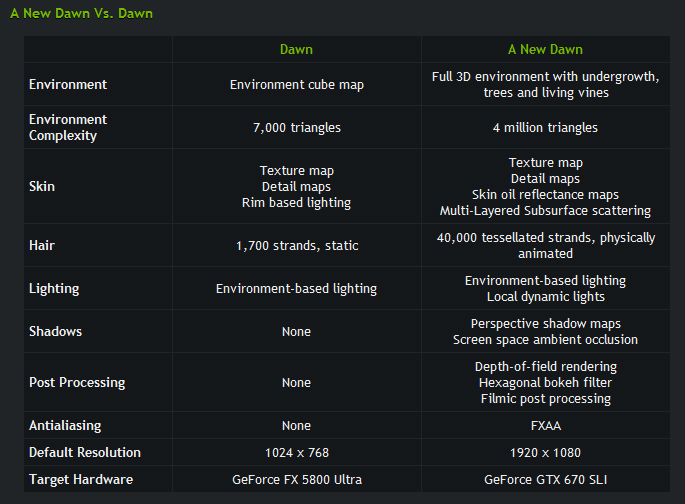This screenshot has width=685, height=504.
Task: Click the 'A New Dawn Vs. Dawn' heading
Action: pos(81,15)
